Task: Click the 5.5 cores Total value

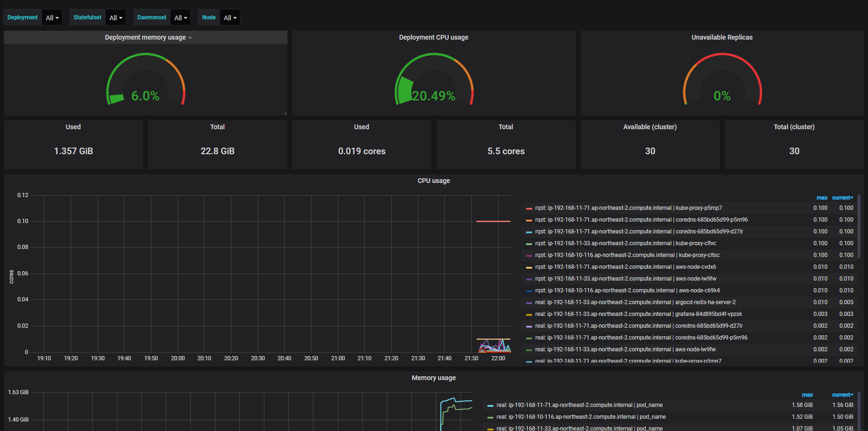Action: point(506,151)
